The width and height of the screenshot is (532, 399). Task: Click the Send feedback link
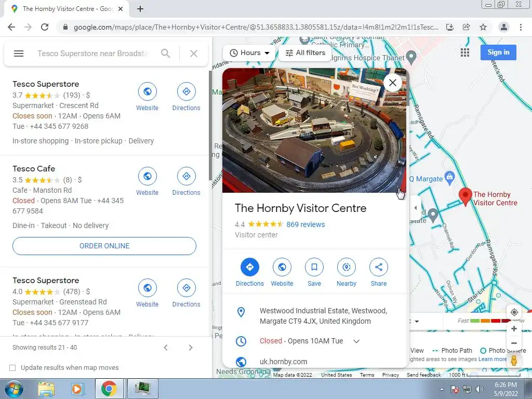[424, 375]
